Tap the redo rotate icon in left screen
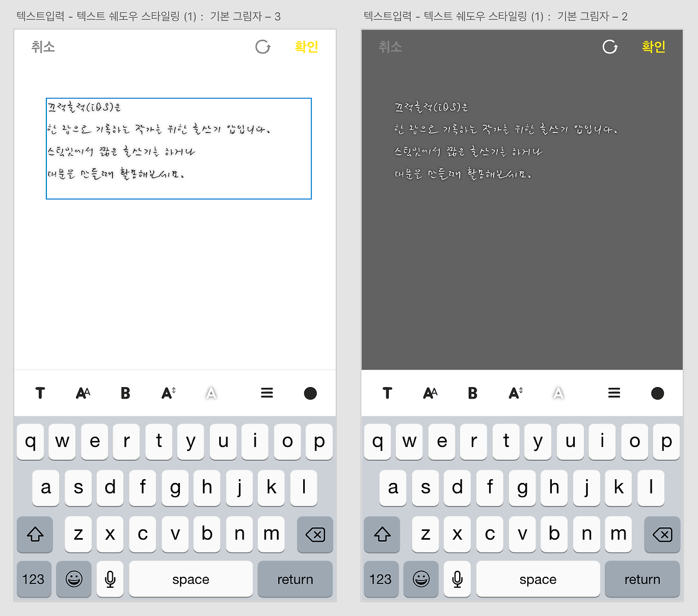698x616 pixels. [x=263, y=47]
